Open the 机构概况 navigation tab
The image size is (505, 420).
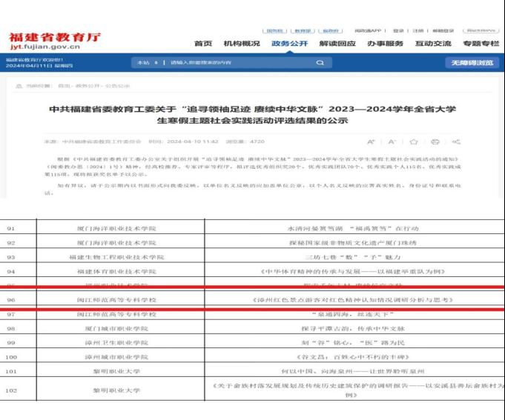click(x=242, y=44)
